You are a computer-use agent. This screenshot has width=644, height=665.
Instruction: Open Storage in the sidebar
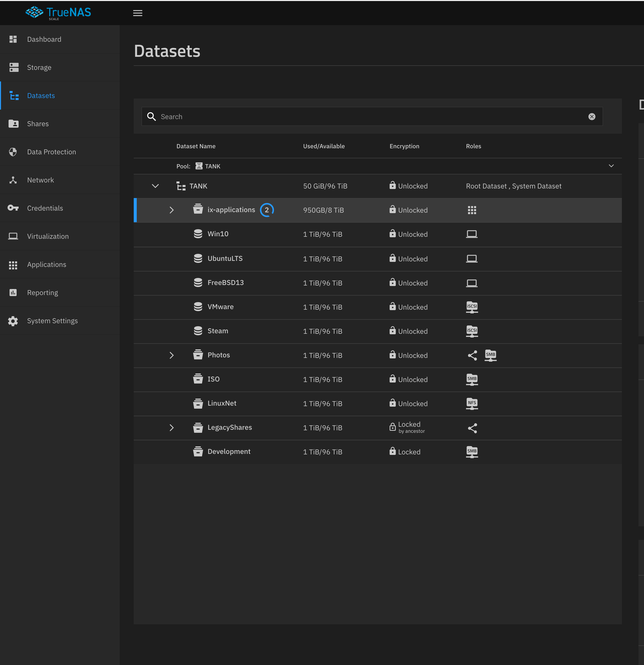39,68
